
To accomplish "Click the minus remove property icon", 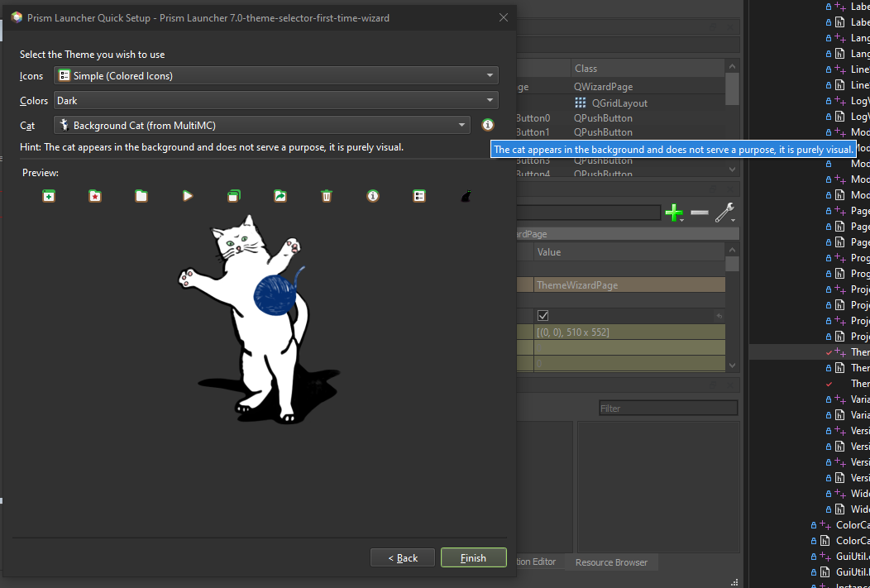I will pyautogui.click(x=700, y=213).
